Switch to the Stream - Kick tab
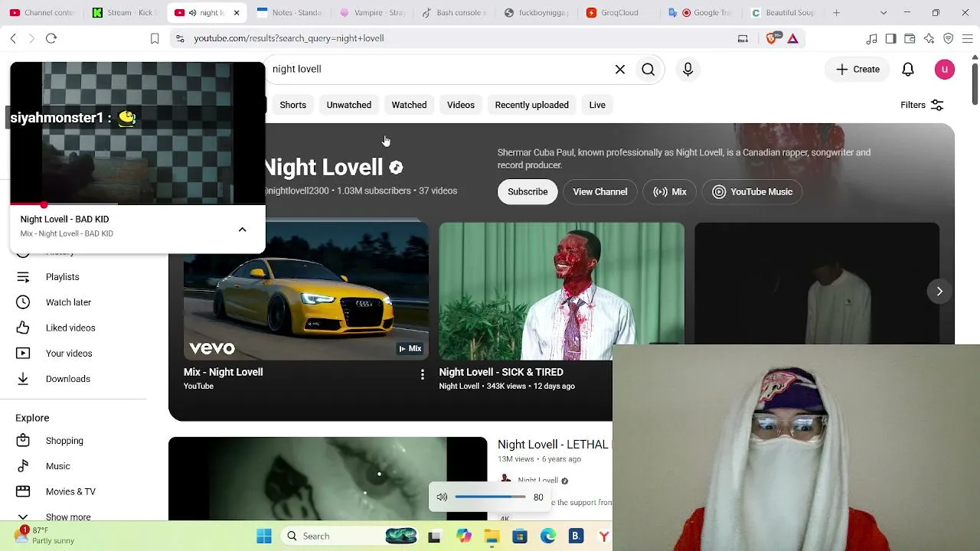980x551 pixels. pos(124,12)
